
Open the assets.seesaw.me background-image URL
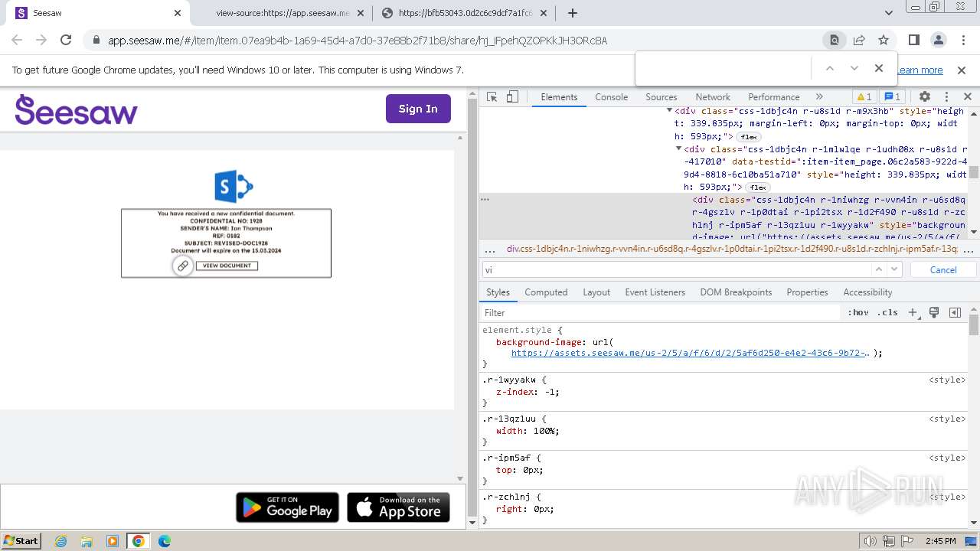tap(690, 354)
